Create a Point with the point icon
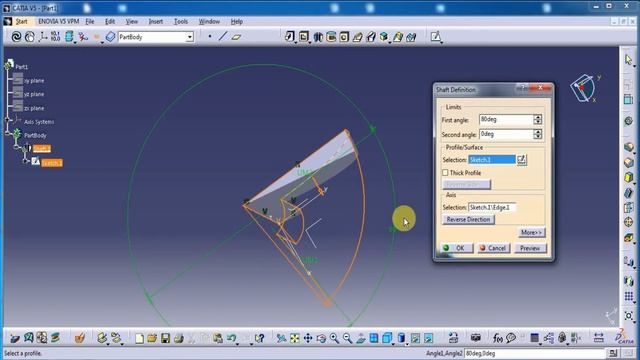This screenshot has height=360, width=640. [x=209, y=37]
